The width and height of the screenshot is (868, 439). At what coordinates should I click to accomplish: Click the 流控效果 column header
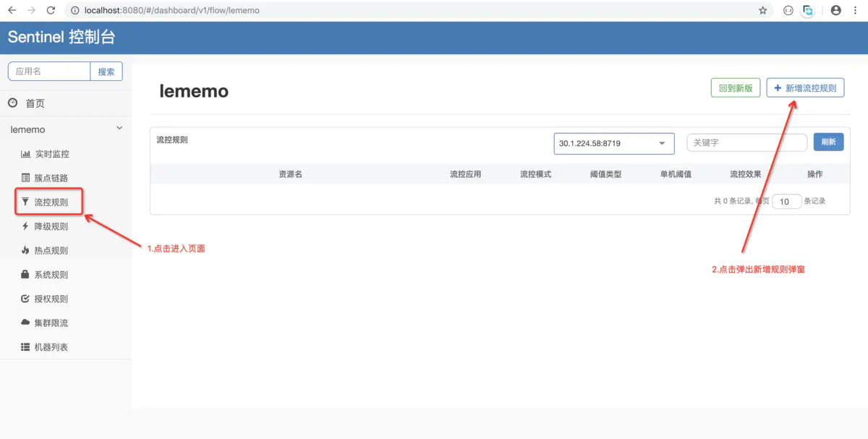click(746, 174)
